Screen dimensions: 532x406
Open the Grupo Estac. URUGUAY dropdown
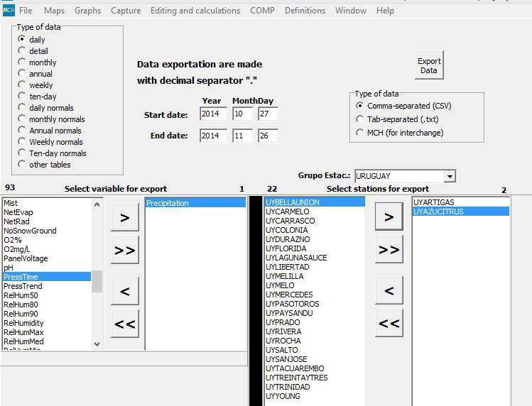[449, 176]
